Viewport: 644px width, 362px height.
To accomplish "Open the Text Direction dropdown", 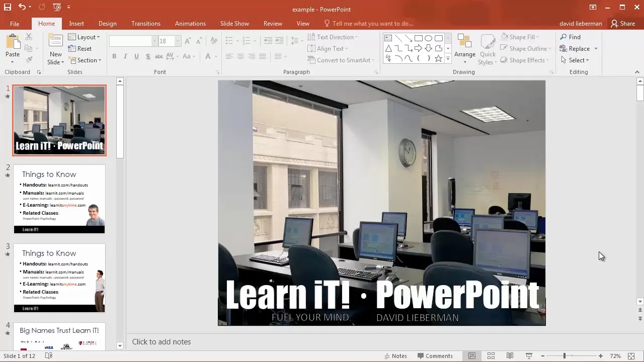I will click(x=333, y=37).
